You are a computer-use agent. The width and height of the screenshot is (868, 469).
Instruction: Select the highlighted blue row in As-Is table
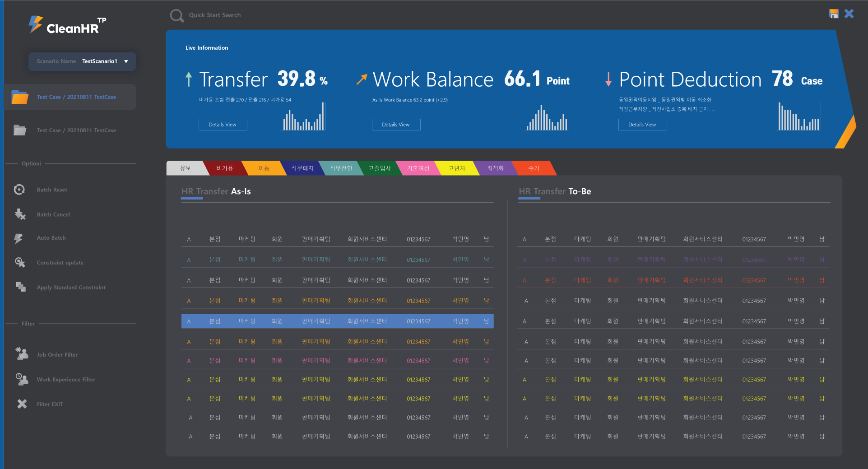pyautogui.click(x=337, y=321)
